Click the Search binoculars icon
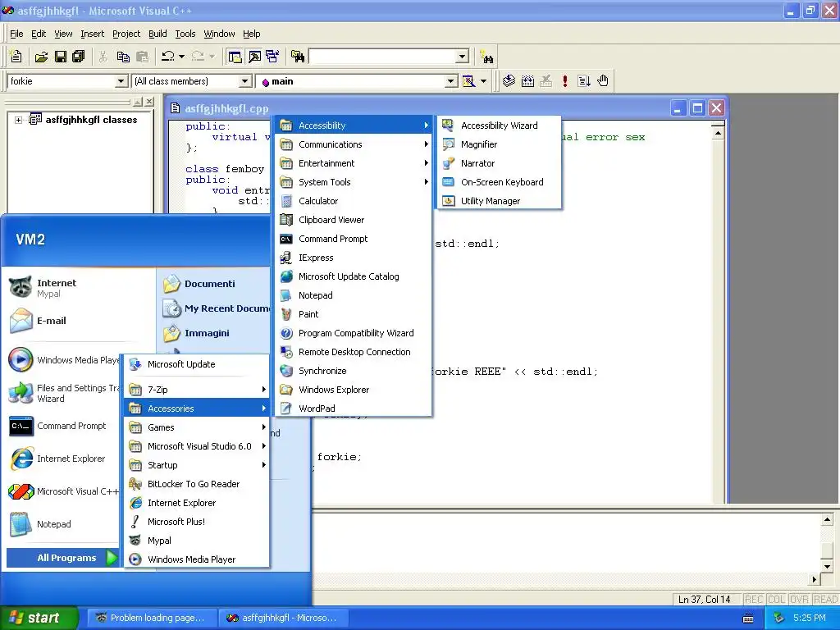Image resolution: width=840 pixels, height=630 pixels. [486, 57]
